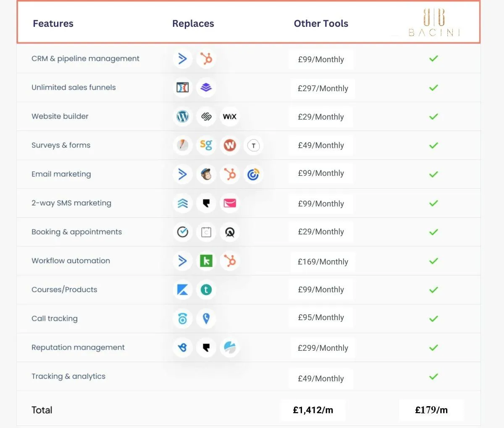
Task: Select the ActiveCampaign arrow icon in Email marketing
Action: point(182,174)
